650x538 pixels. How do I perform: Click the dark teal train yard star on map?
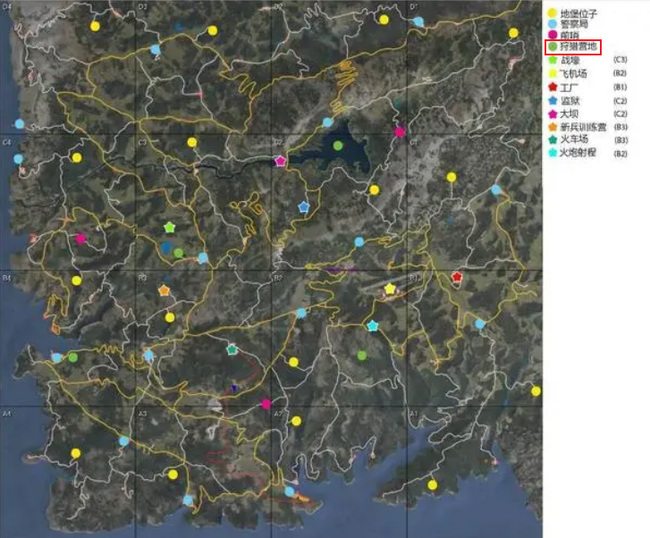tap(232, 350)
